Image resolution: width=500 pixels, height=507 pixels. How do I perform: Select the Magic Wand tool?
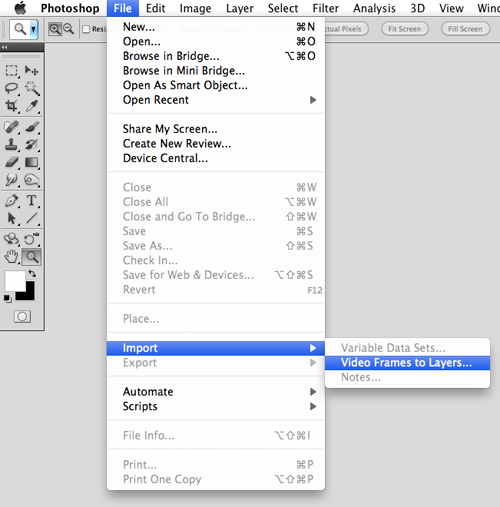(32, 88)
